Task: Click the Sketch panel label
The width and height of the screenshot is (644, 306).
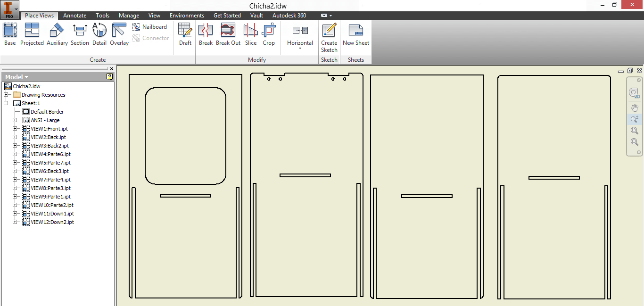Action: pyautogui.click(x=329, y=60)
